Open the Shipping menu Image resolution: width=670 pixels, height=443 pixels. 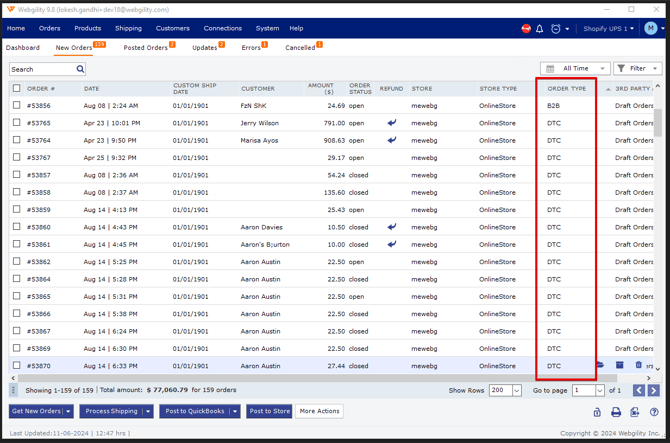[128, 28]
